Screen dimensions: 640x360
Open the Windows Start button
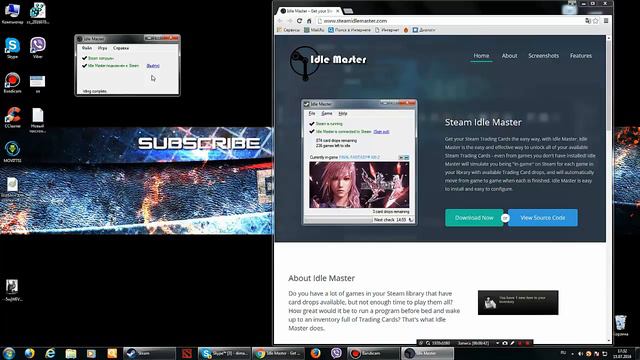tap(9, 353)
